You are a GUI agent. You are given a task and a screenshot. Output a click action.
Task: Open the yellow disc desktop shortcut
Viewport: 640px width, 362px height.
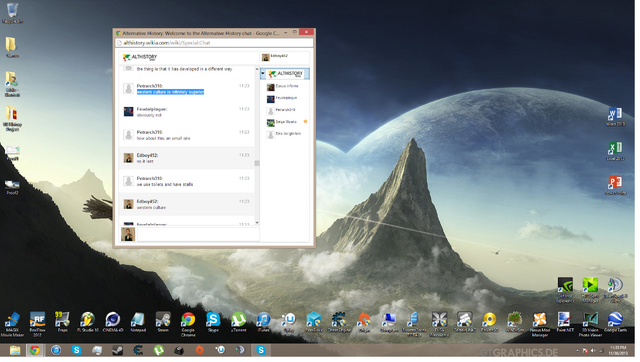point(489,322)
